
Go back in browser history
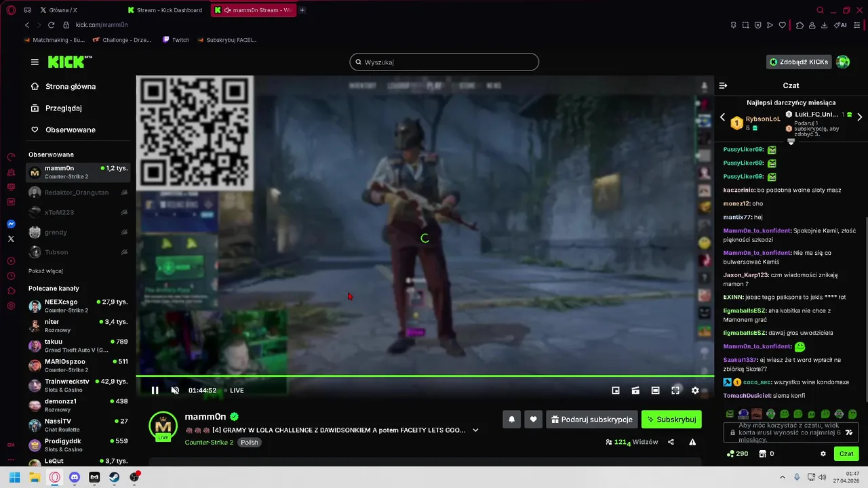coord(27,25)
